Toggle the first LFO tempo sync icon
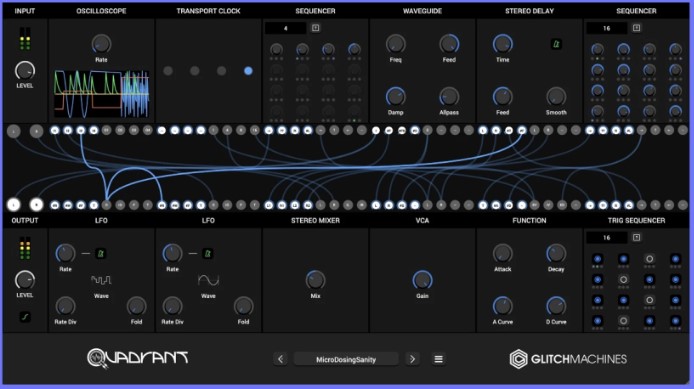Image resolution: width=694 pixels, height=389 pixels. coord(101,254)
